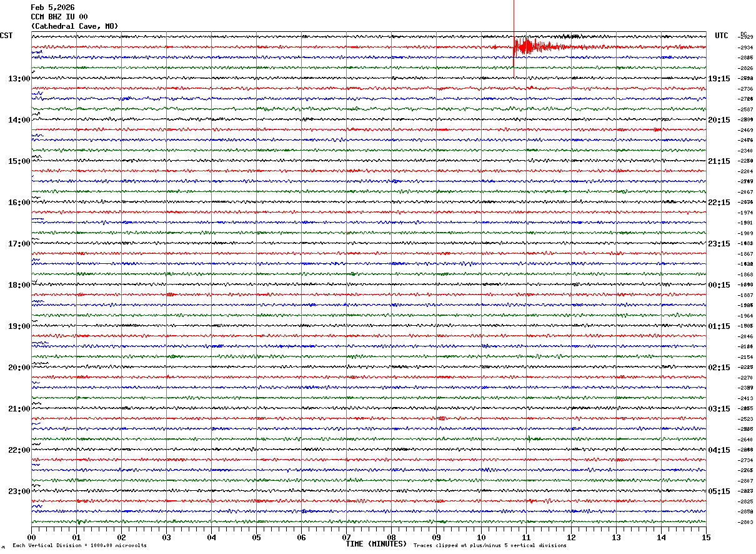The image size is (756, 554).
Task: Click the DC offset value -2340
Action: [746, 151]
